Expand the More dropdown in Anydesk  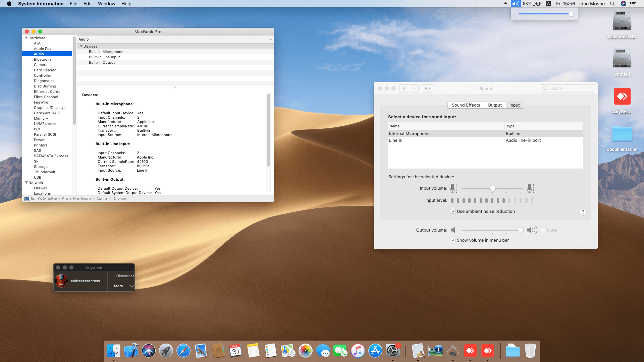pos(123,286)
